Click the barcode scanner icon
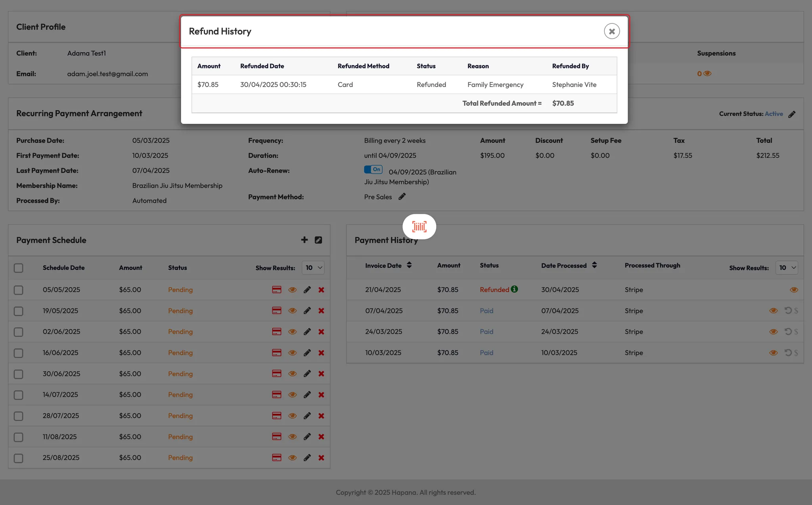 coord(419,227)
